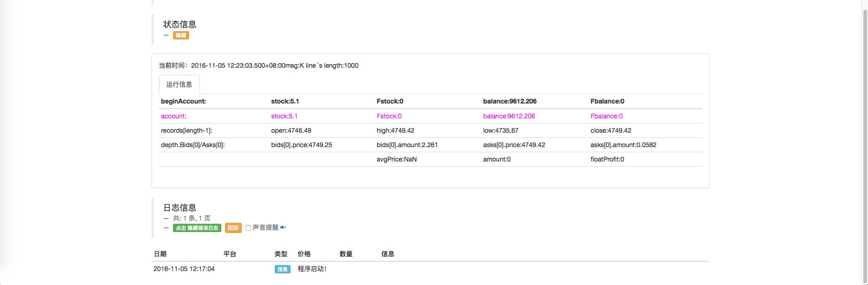Click the bids[0].price:4749.25 cell
Viewport: 868px width, 285px height.
tap(302, 145)
